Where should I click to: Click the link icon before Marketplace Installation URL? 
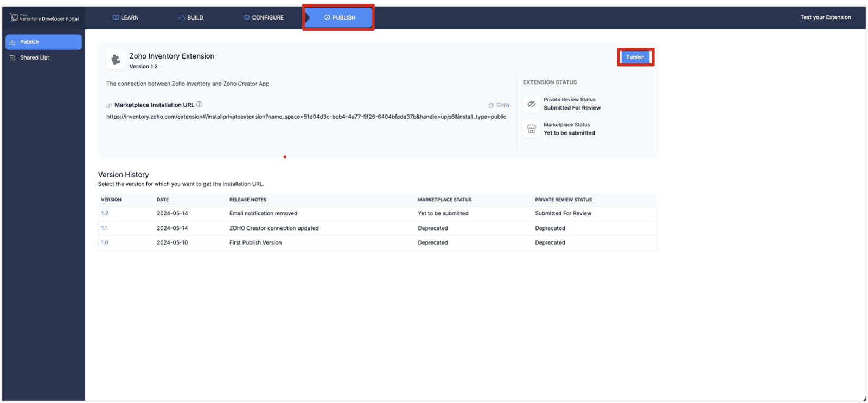click(x=109, y=105)
